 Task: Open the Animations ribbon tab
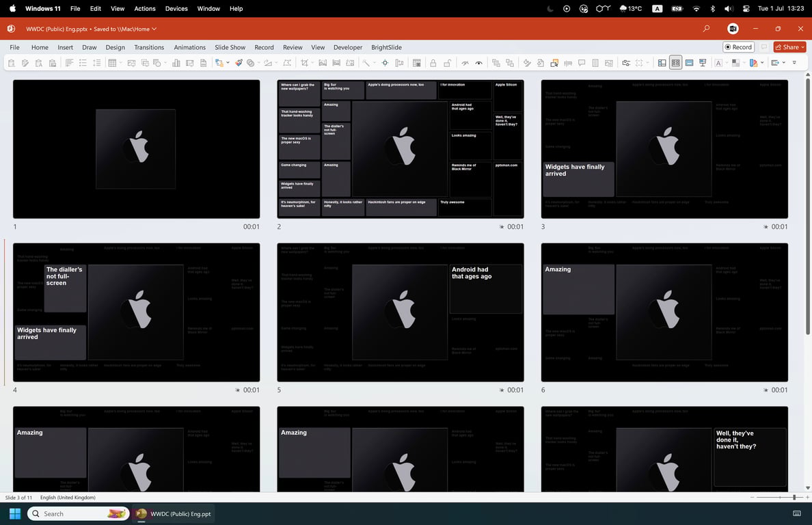point(189,47)
